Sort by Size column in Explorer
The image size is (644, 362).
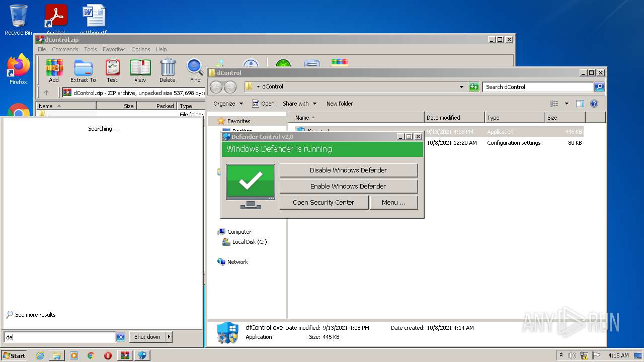(566, 118)
